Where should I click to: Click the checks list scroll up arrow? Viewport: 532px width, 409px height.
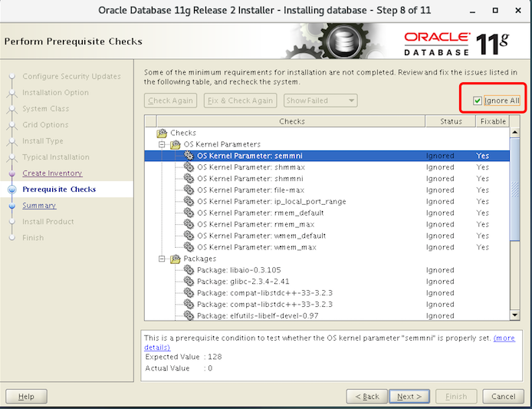point(514,133)
